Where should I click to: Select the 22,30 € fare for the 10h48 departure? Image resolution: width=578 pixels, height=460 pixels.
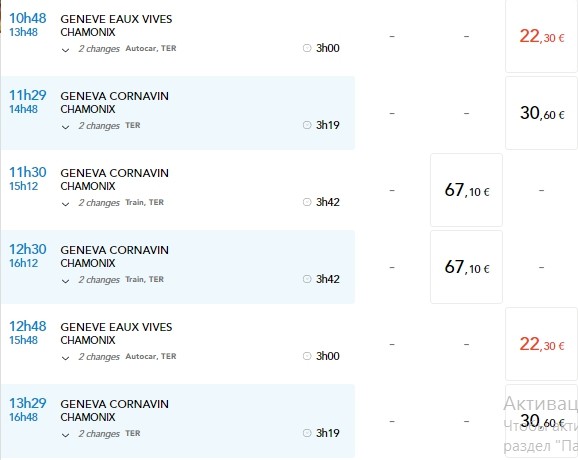(x=541, y=36)
